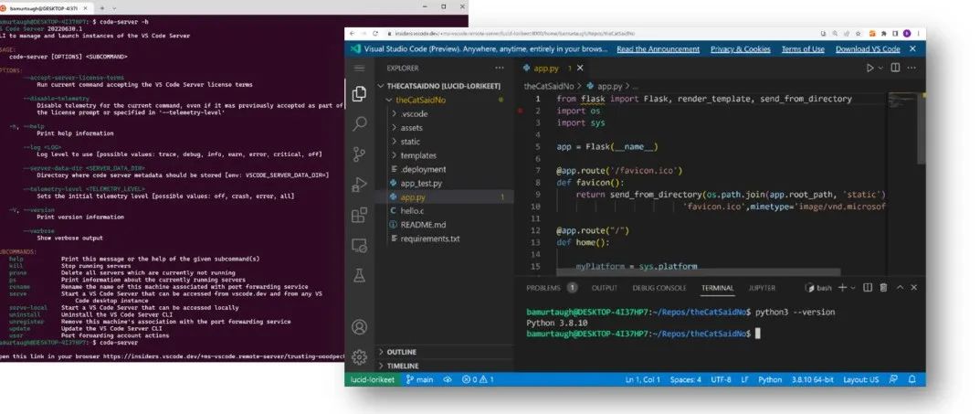Open the hamburger application menu
980x414 pixels.
click(359, 68)
